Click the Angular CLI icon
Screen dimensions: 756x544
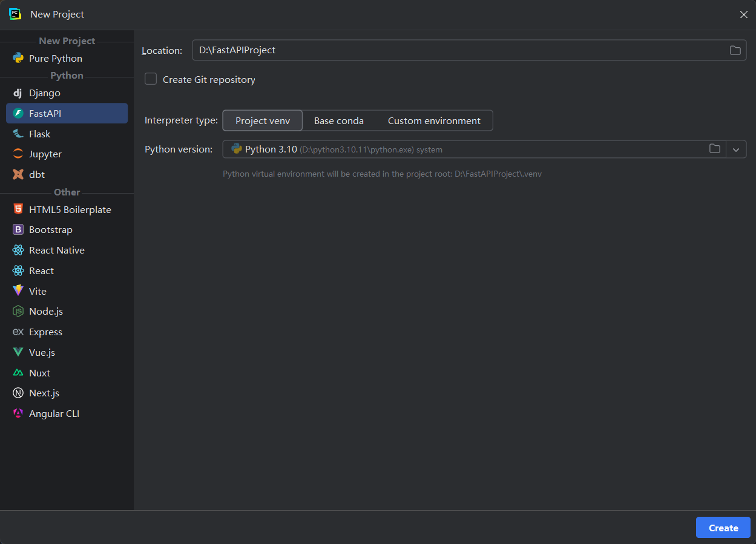click(18, 413)
